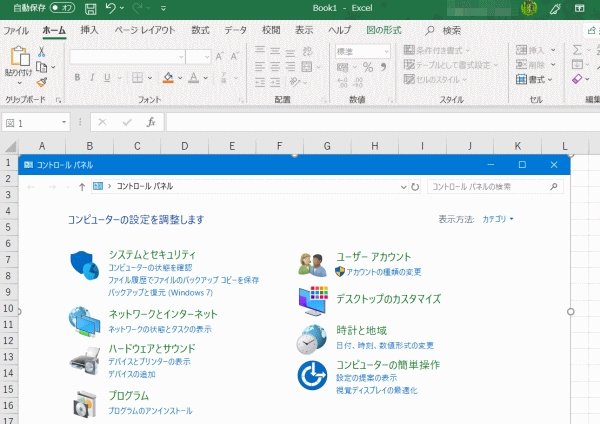
Task: Toggle italic formatting
Action: [x=92, y=78]
